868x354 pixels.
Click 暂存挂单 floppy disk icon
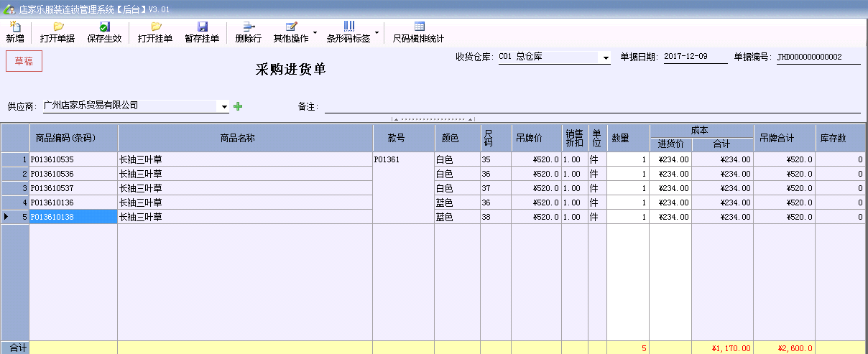(202, 27)
